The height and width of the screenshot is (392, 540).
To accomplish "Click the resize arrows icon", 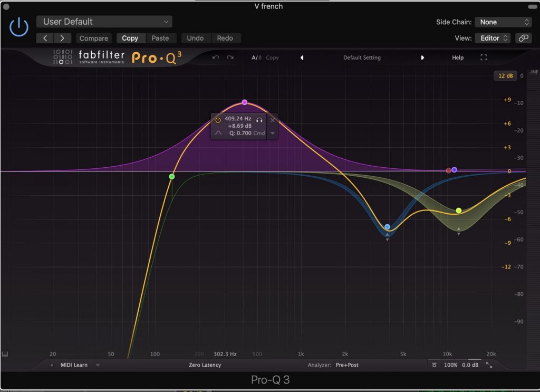I will click(489, 365).
